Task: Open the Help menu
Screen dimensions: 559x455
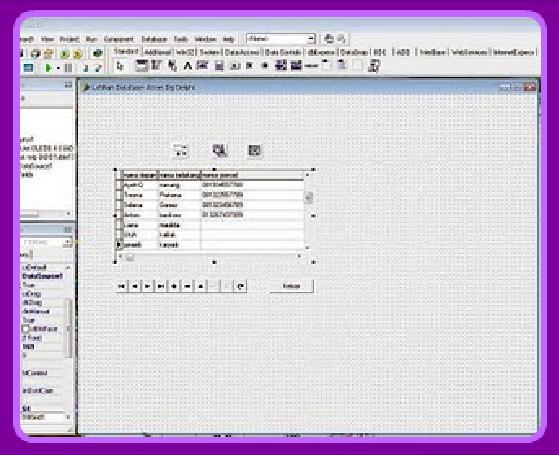Action: click(228, 39)
